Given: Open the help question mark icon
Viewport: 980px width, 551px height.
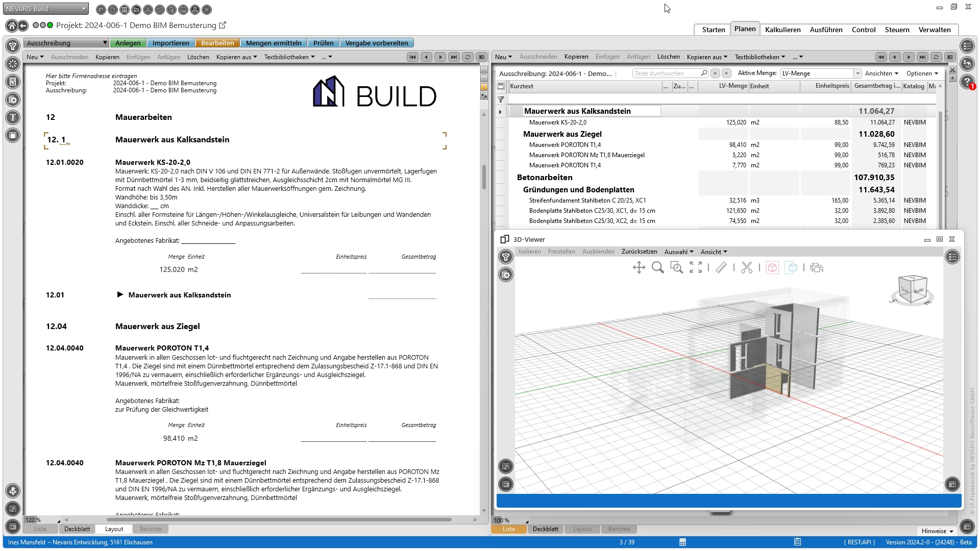Looking at the screenshot, I should click(x=967, y=82).
